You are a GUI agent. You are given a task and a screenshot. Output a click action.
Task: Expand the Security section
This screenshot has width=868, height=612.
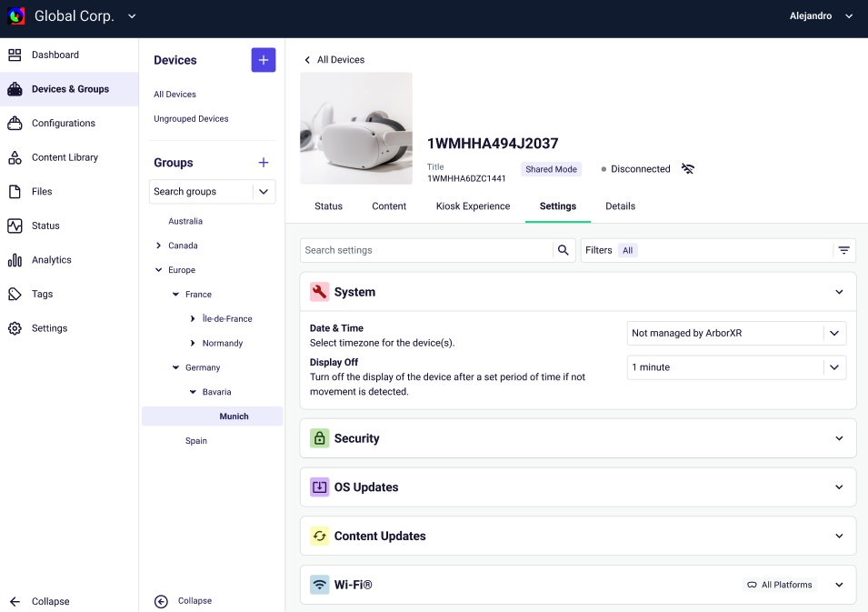[839, 438]
